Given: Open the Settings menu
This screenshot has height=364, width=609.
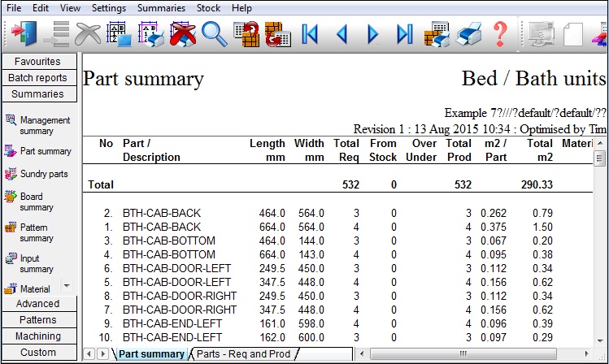Looking at the screenshot, I should coord(108,8).
